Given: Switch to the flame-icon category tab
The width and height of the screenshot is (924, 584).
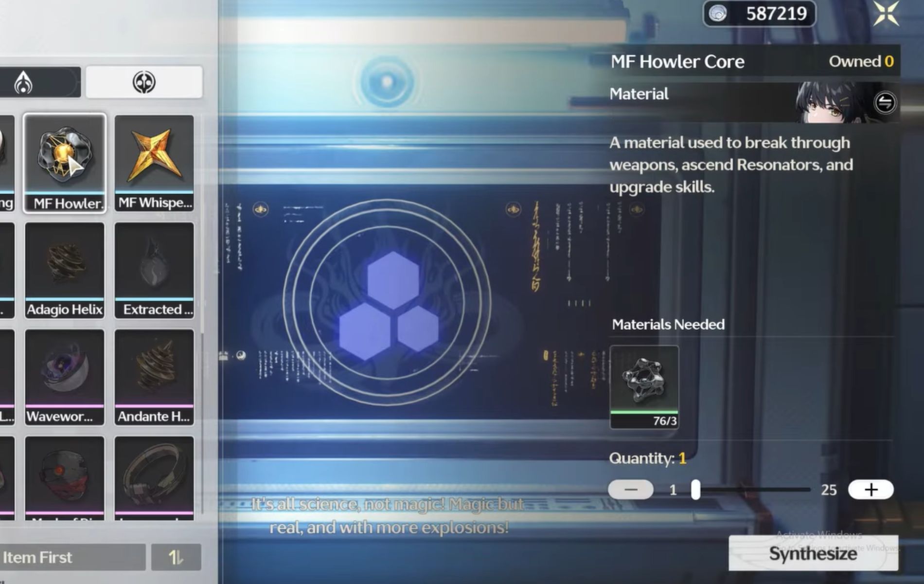Looking at the screenshot, I should [23, 82].
